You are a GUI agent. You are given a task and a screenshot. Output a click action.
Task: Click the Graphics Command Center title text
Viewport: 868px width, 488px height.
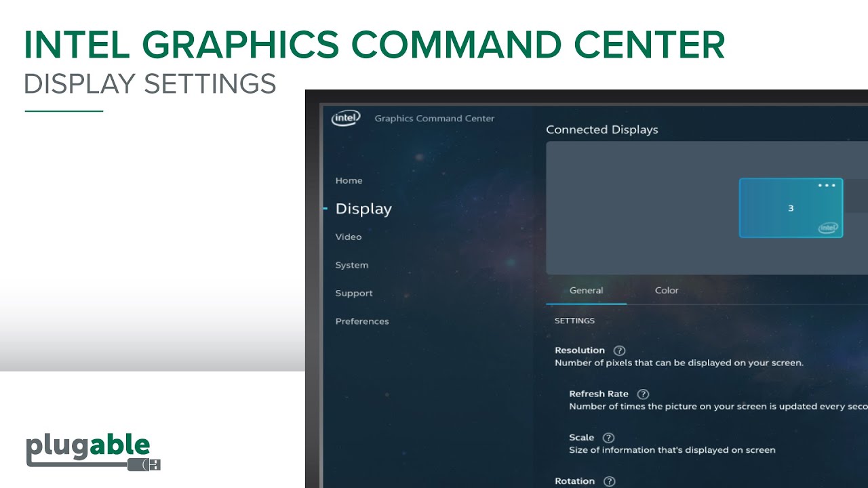coord(435,119)
